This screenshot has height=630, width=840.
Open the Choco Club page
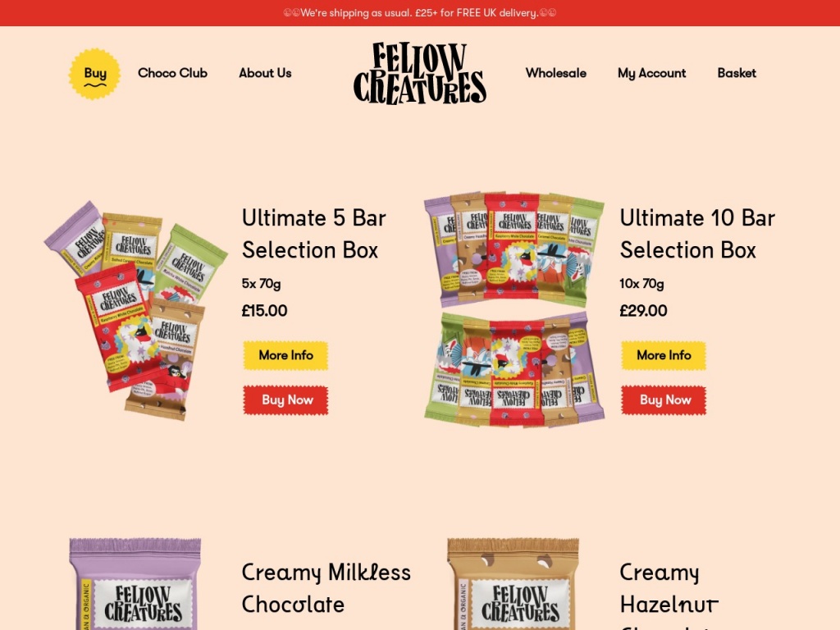(172, 73)
